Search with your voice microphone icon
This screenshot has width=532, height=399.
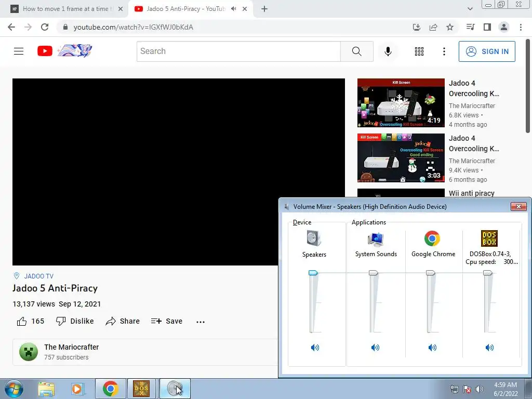pyautogui.click(x=388, y=51)
